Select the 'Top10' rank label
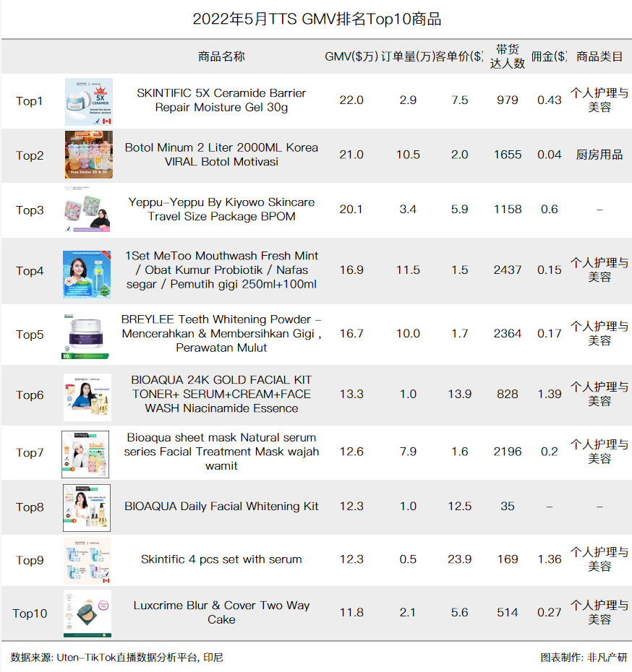The width and height of the screenshot is (632, 672). coord(30,613)
